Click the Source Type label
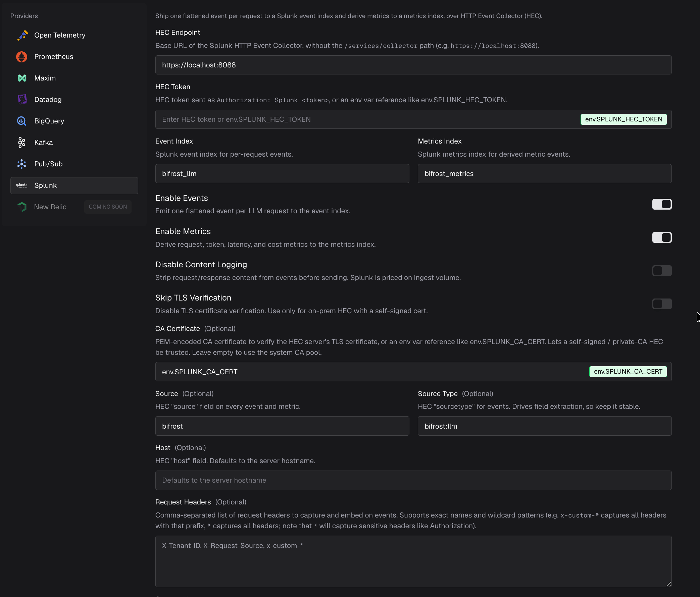 (x=438, y=394)
